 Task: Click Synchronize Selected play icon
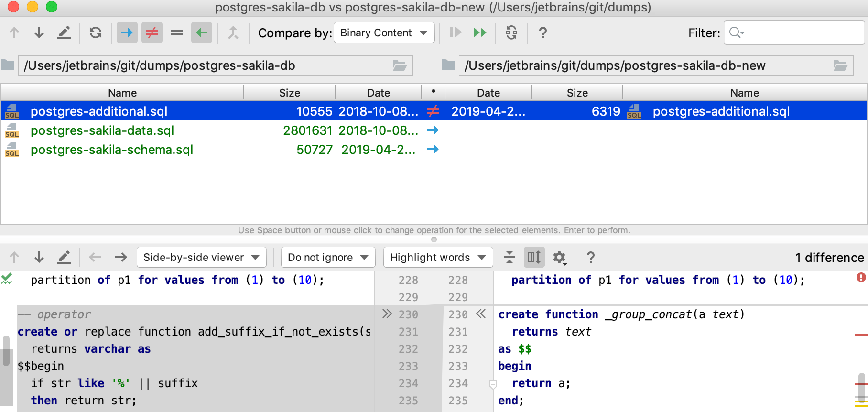point(455,33)
